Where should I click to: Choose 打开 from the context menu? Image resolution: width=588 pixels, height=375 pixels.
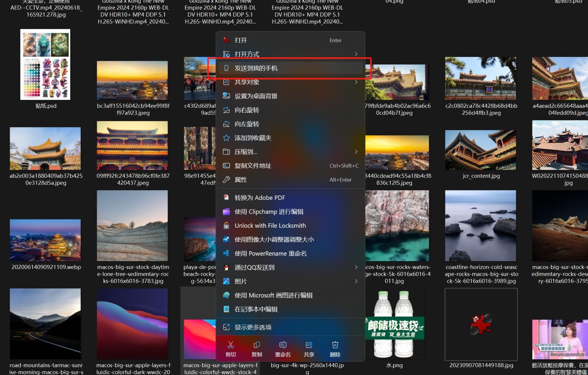tap(291, 40)
